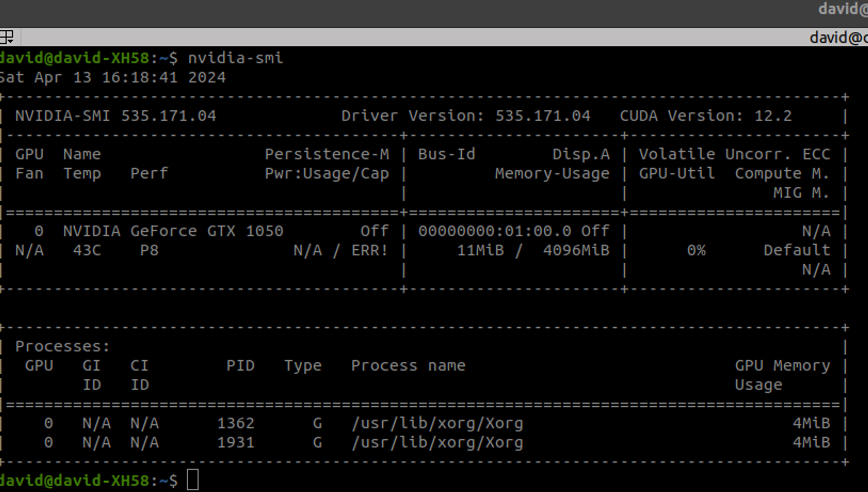Screen dimensions: 868x492
Task: Click the Processes: heading
Action: tap(63, 346)
